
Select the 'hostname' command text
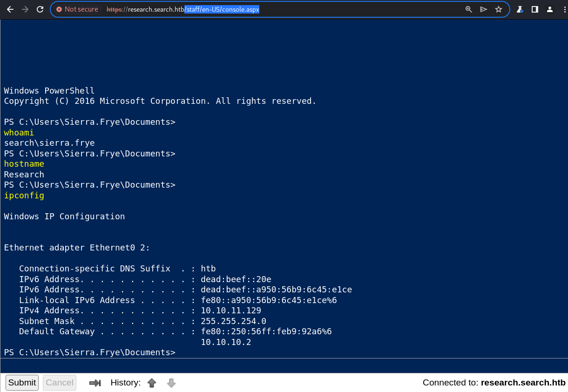[24, 164]
